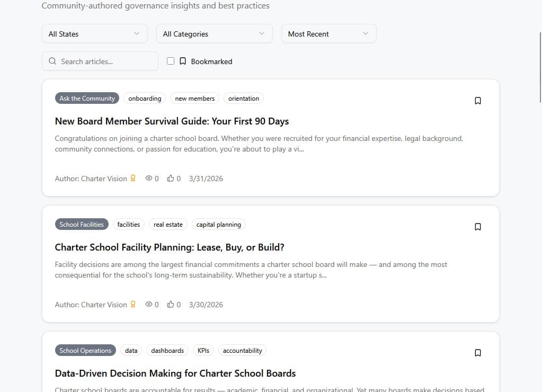
Task: Select the School Facilities category tag
Action: click(x=82, y=225)
